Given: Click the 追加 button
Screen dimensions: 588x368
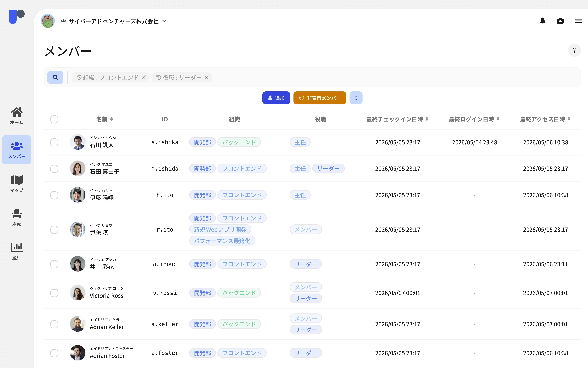Looking at the screenshot, I should point(276,98).
